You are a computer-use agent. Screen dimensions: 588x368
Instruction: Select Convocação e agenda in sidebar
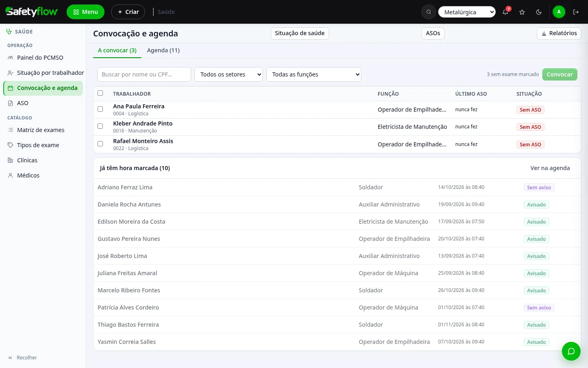click(x=43, y=88)
